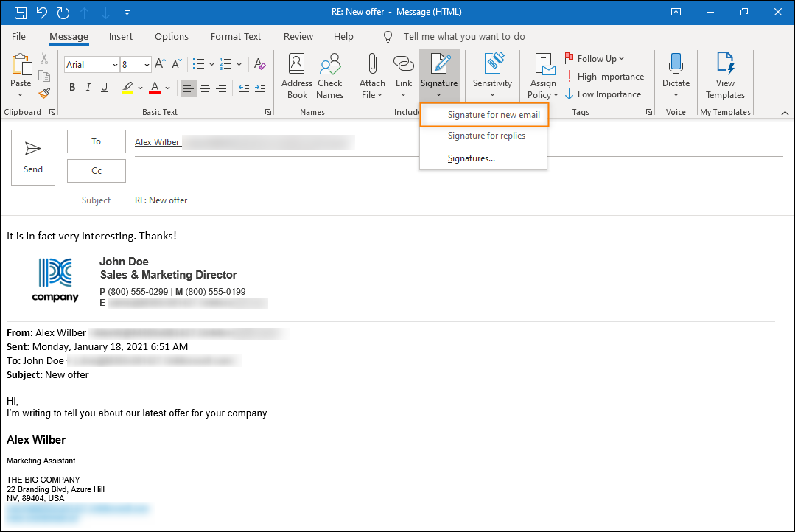Screen dimensions: 795x532
Task: Insert a Link into the message
Action: [x=403, y=74]
